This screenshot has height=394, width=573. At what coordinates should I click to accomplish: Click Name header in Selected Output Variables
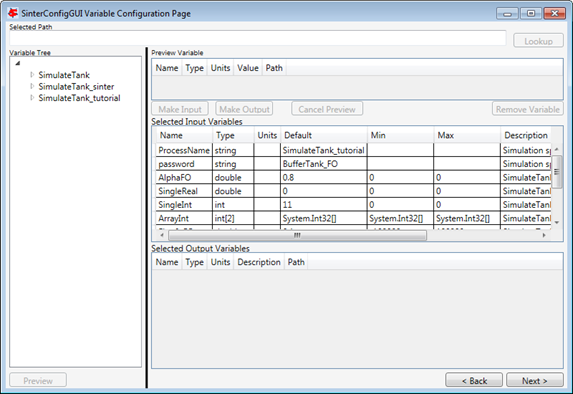pyautogui.click(x=167, y=262)
